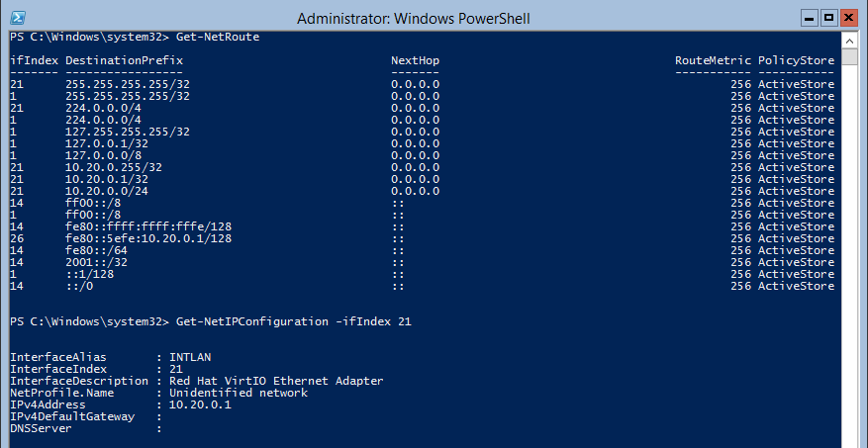Click the Red Hat VirtIO Ethernet Adapter text
The height and width of the screenshot is (448, 868).
pos(276,381)
